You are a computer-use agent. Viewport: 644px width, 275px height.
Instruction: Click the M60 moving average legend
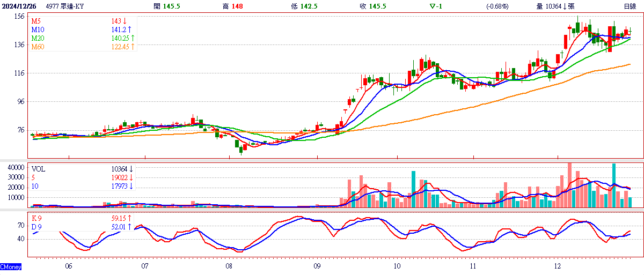pyautogui.click(x=38, y=47)
